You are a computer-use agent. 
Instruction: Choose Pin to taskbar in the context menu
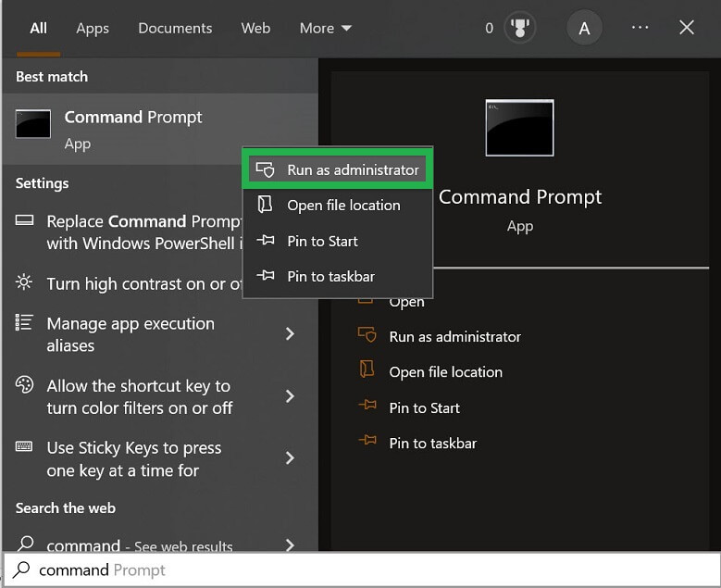(338, 276)
